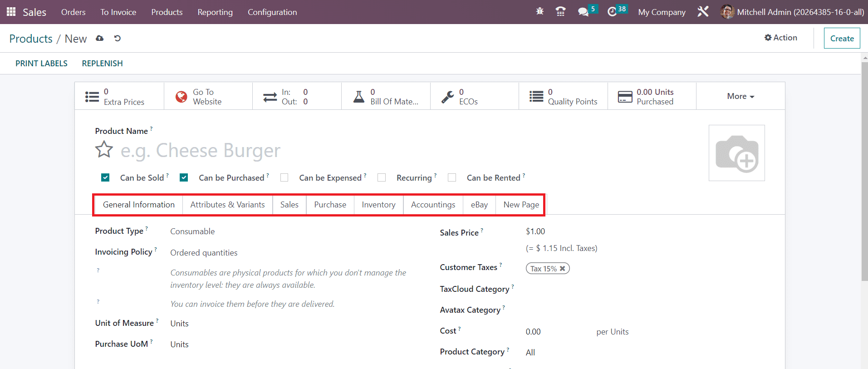
Task: Open the apps grid menu icon
Action: (x=11, y=12)
